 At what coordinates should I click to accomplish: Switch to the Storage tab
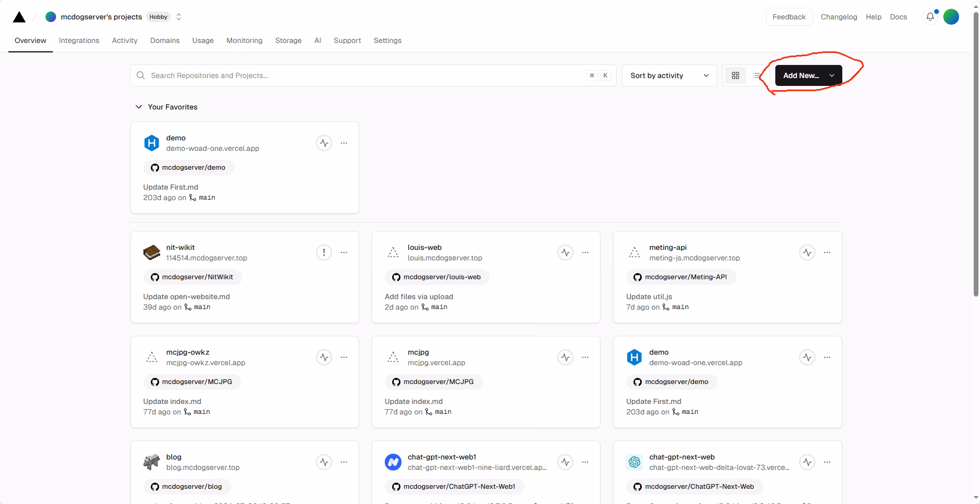point(288,40)
